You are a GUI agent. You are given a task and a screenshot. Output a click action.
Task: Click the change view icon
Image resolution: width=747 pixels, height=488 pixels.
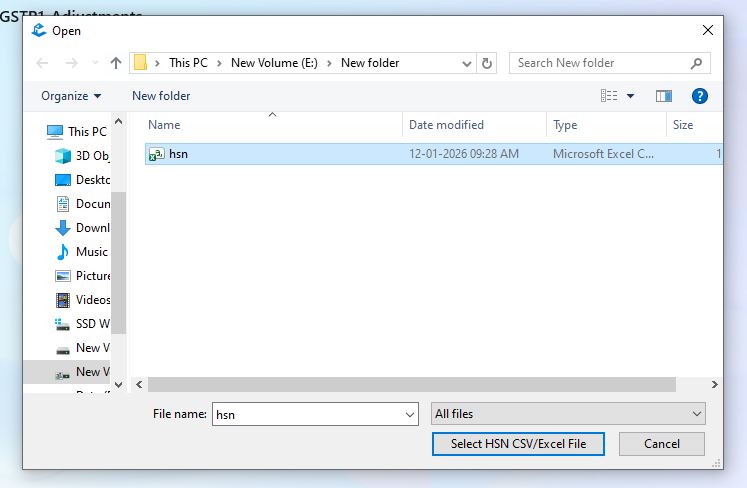(609, 96)
